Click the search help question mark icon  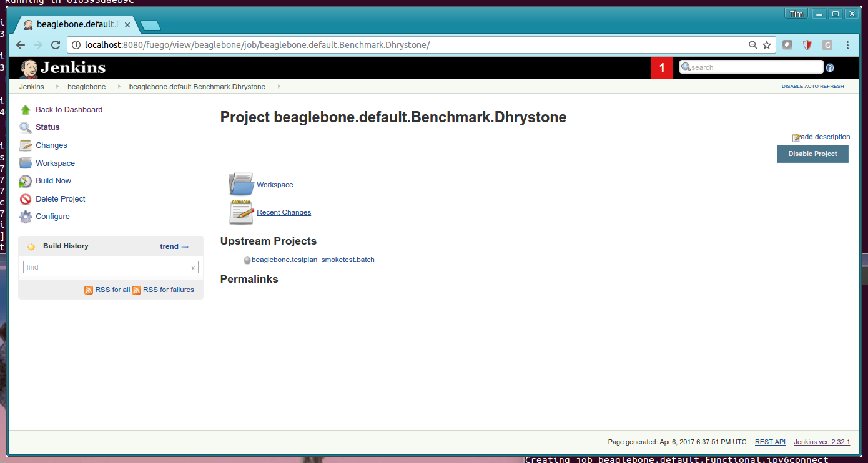(x=830, y=67)
